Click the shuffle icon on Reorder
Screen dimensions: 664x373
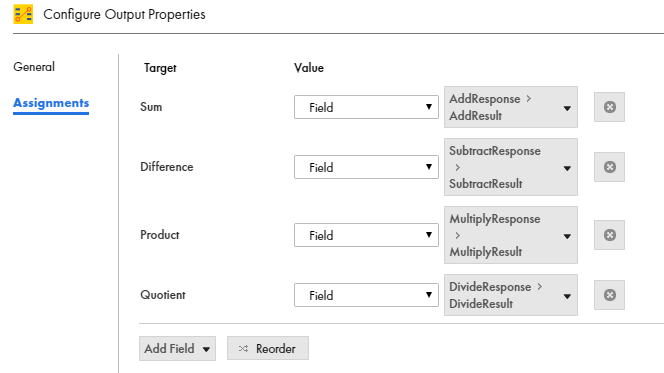point(243,348)
